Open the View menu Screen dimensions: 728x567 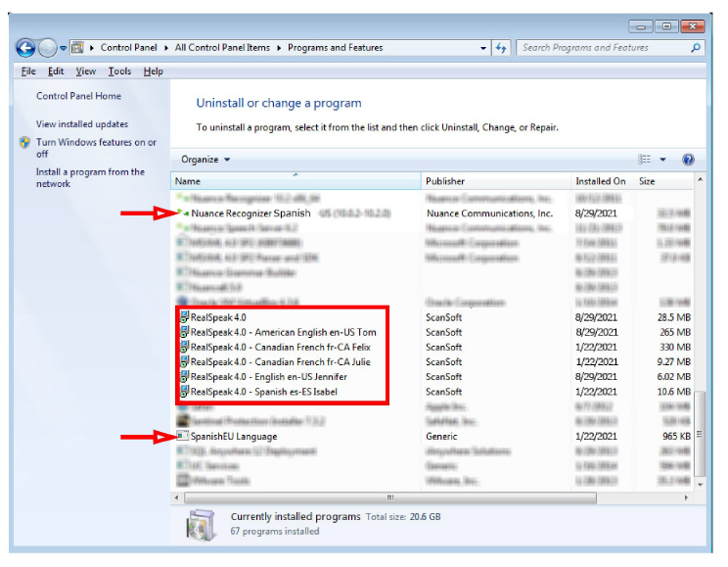[86, 71]
